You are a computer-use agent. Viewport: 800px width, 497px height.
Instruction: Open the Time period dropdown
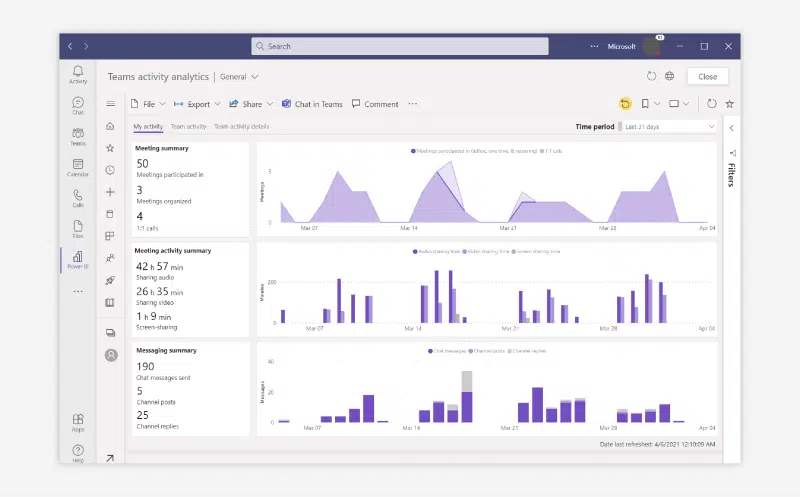(669, 127)
